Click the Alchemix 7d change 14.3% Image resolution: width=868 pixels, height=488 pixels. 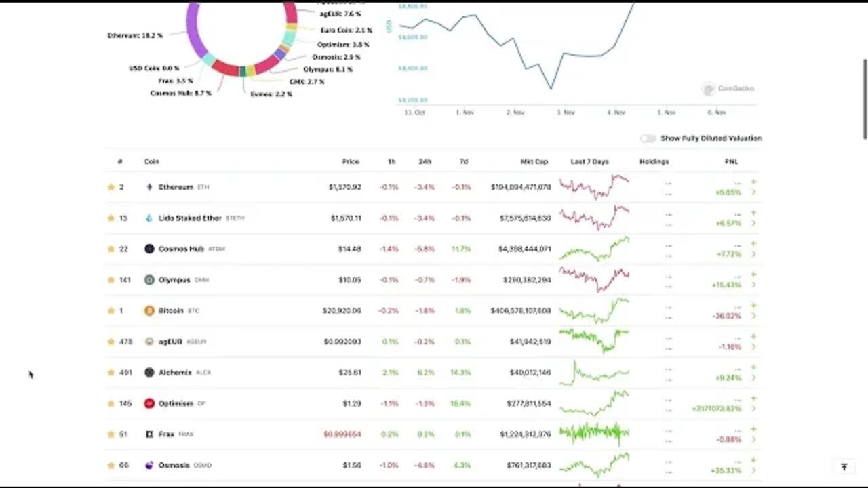[461, 373]
